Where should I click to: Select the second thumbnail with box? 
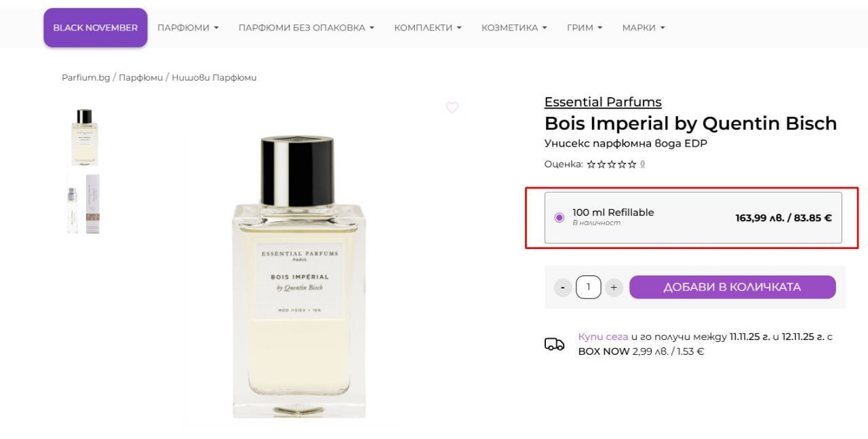tap(84, 204)
